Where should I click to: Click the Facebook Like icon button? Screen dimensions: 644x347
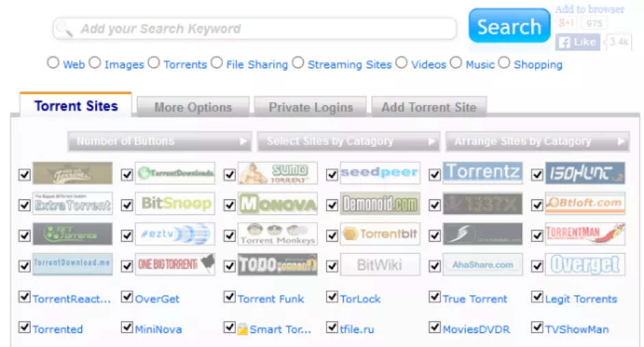click(x=578, y=42)
